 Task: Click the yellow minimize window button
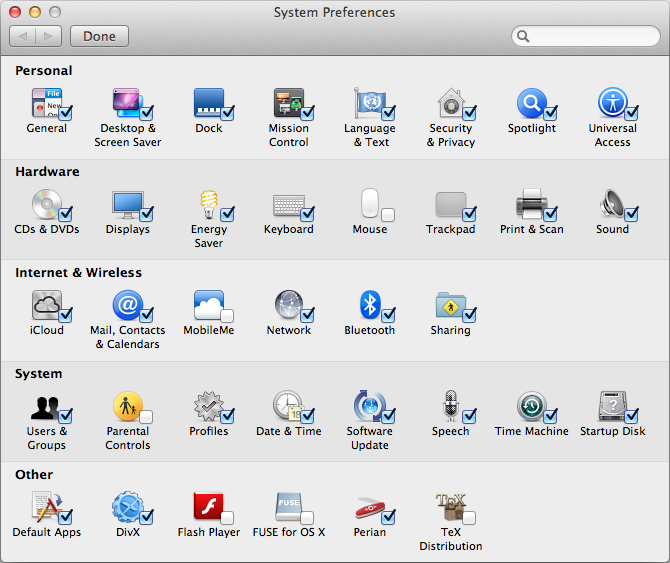click(35, 12)
